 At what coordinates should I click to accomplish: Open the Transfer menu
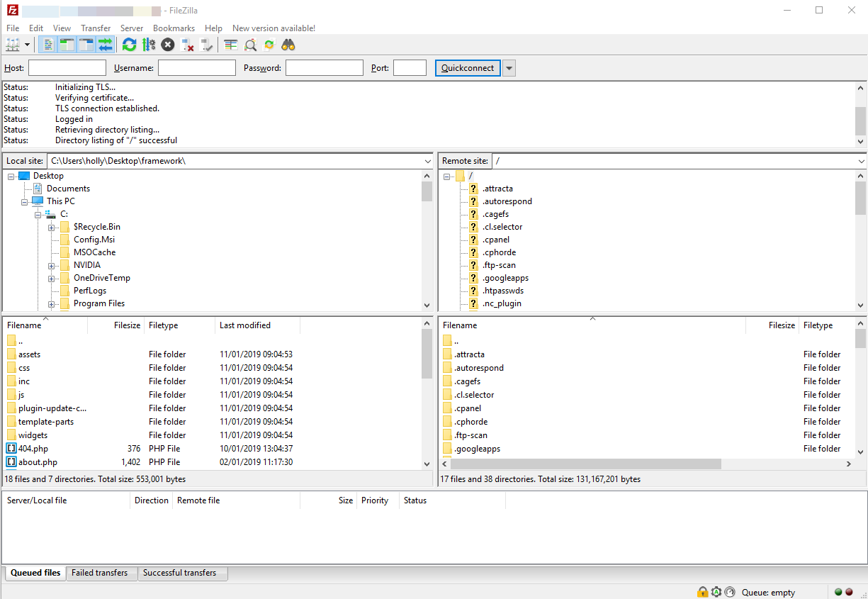(x=95, y=28)
